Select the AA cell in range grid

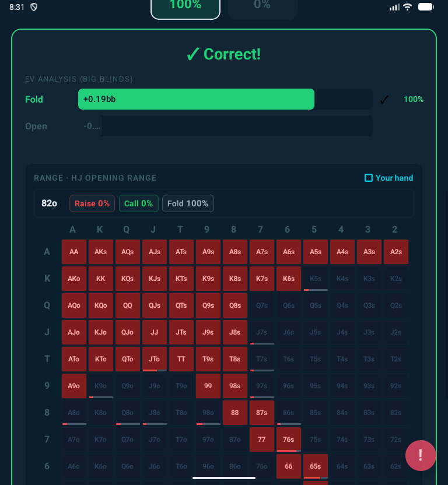coord(74,252)
